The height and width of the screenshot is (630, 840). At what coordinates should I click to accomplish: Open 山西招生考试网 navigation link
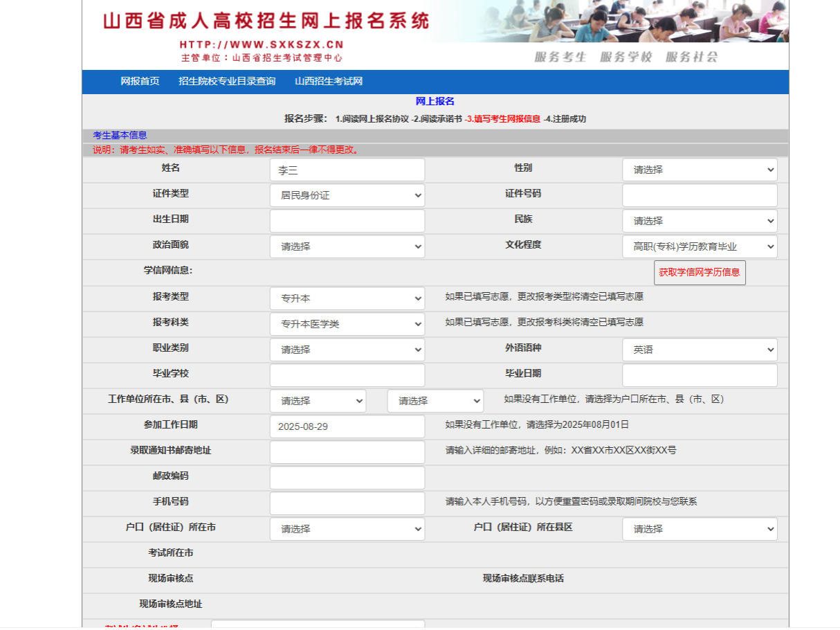coord(329,82)
